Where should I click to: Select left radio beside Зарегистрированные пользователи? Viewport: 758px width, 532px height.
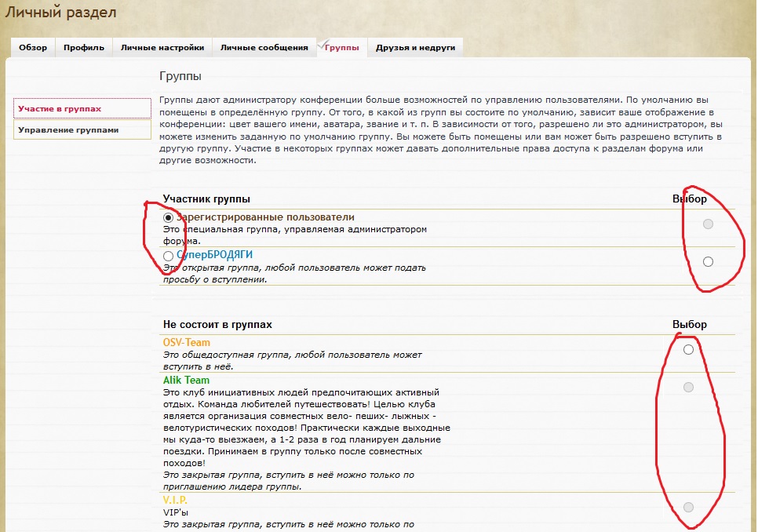(169, 217)
